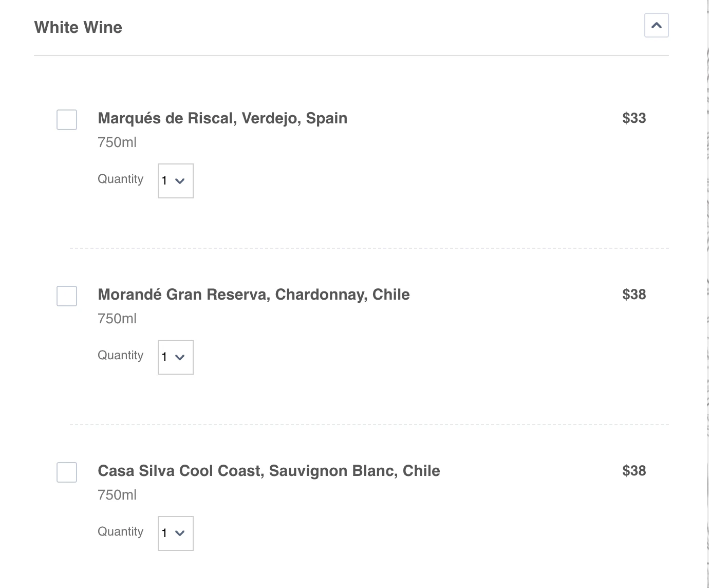709x588 pixels.
Task: Click the Casa Silva Cool Coast title
Action: click(x=269, y=471)
